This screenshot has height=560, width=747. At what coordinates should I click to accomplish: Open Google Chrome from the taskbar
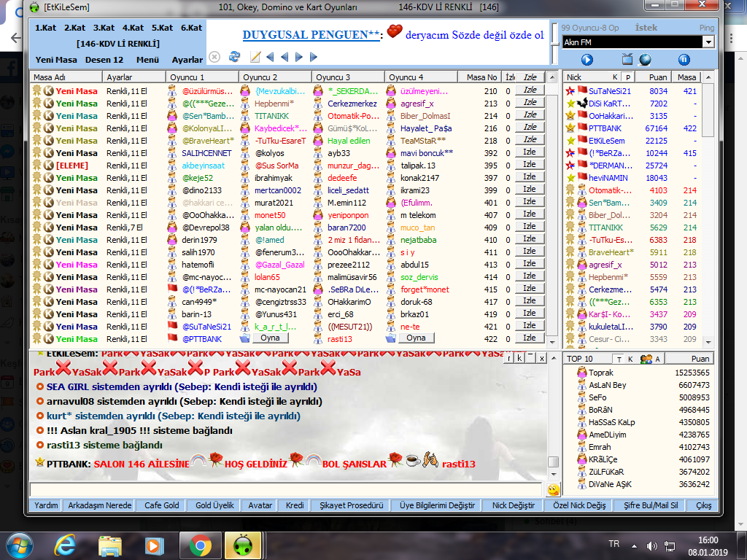point(200,545)
